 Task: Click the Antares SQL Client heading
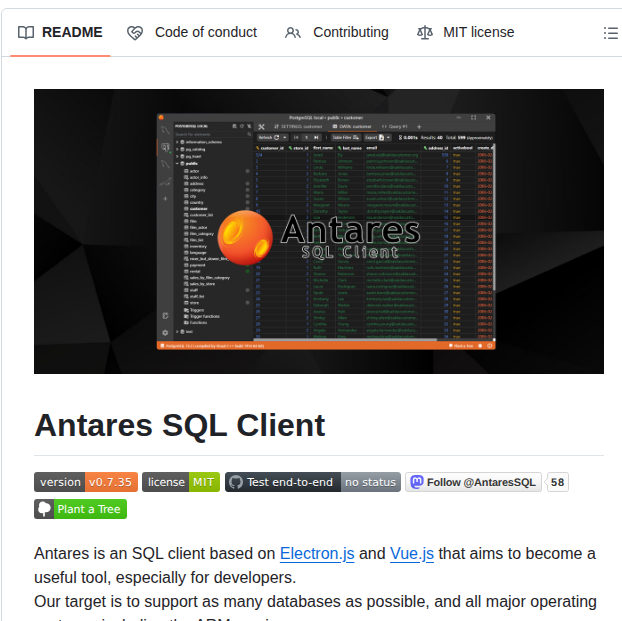(x=180, y=425)
